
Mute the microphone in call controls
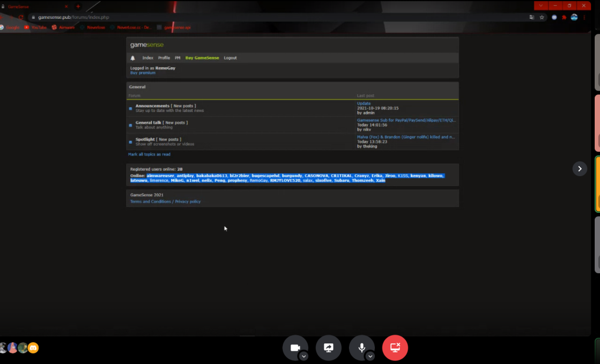pos(362,347)
